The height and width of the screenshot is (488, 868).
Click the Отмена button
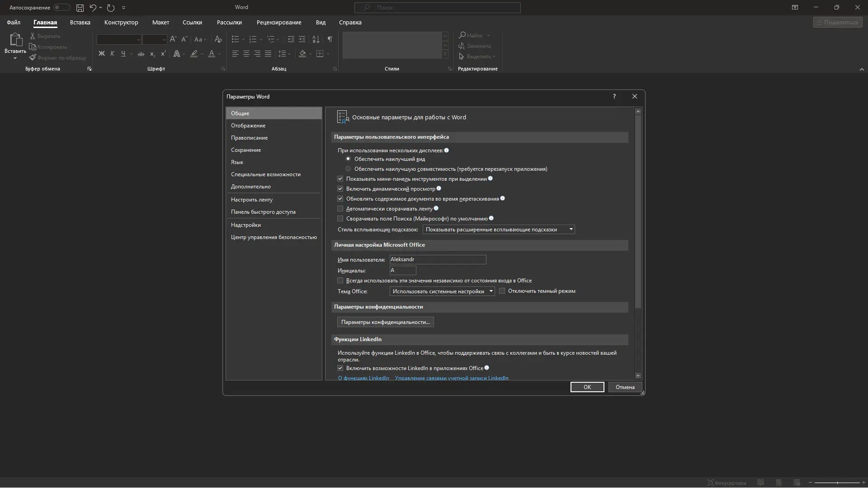click(625, 387)
